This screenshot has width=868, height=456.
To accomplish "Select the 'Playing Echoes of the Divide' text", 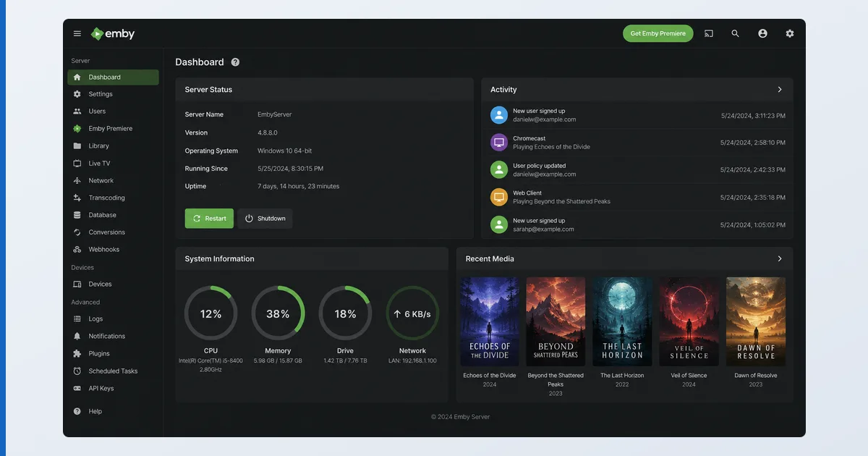I will coord(551,147).
